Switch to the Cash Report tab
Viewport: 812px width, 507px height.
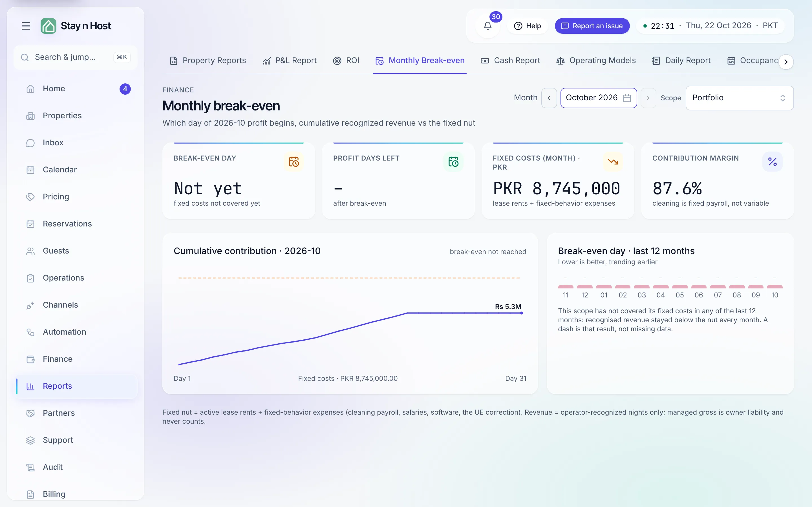pyautogui.click(x=510, y=60)
